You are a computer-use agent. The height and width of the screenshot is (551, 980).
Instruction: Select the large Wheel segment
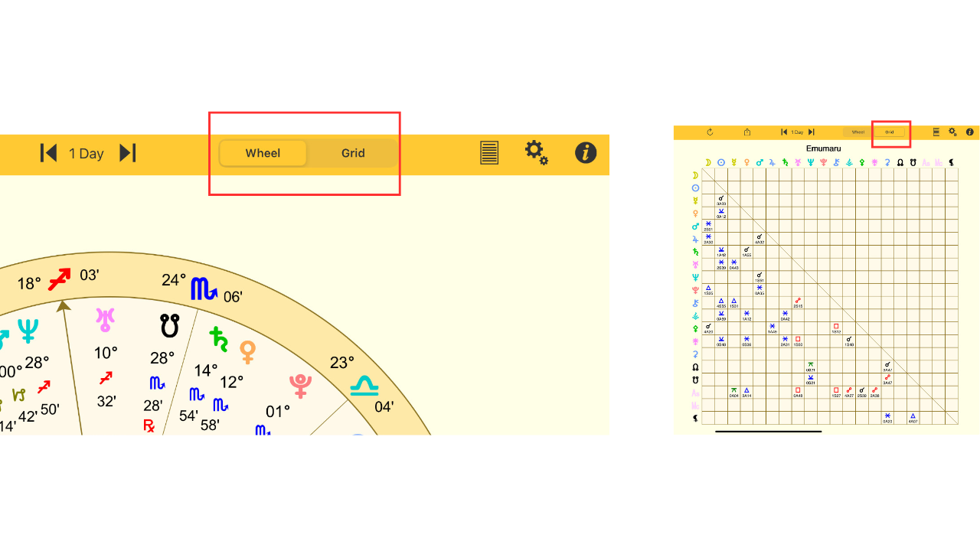coord(263,153)
